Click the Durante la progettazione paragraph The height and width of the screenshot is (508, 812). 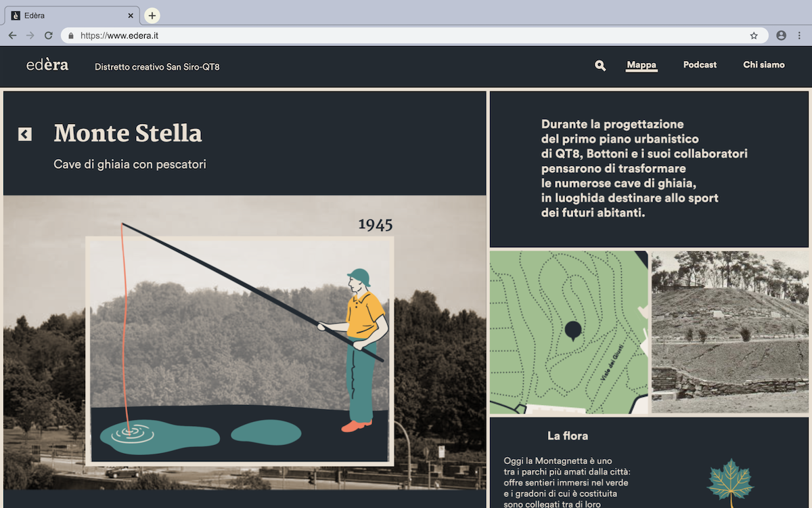(644, 169)
